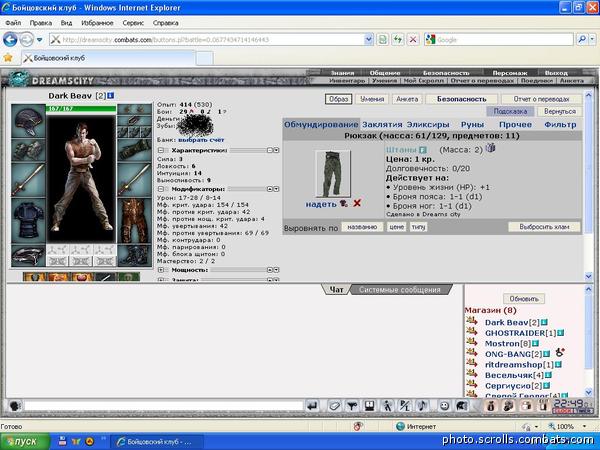The image size is (600, 450).
Task: Select the left-hand sword slot
Action: 28,180
